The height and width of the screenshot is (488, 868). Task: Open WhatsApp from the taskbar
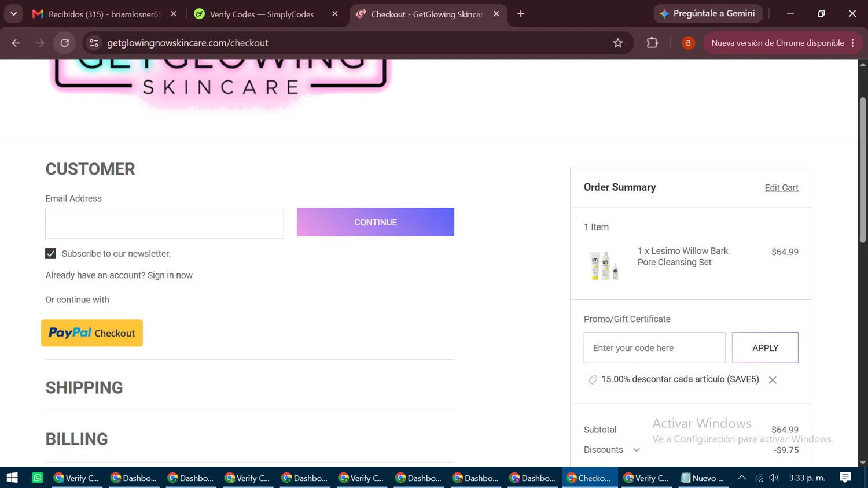pos(38,478)
